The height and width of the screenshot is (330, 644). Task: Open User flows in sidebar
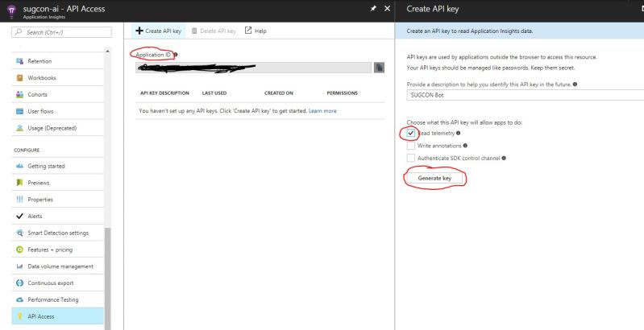point(42,111)
